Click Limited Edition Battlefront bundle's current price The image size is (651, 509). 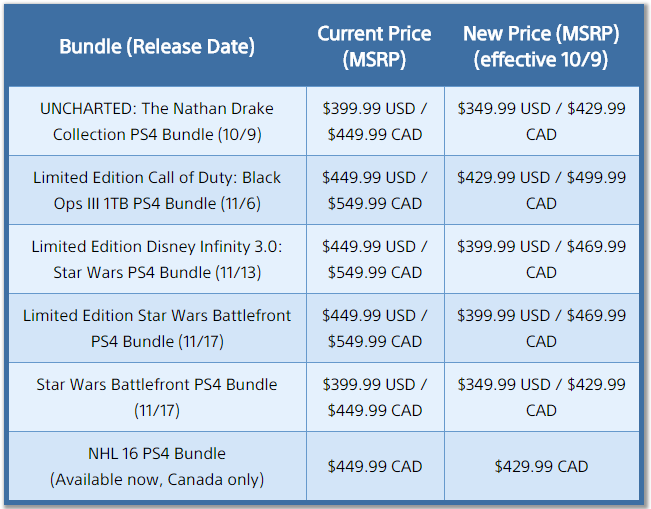pyautogui.click(x=375, y=328)
